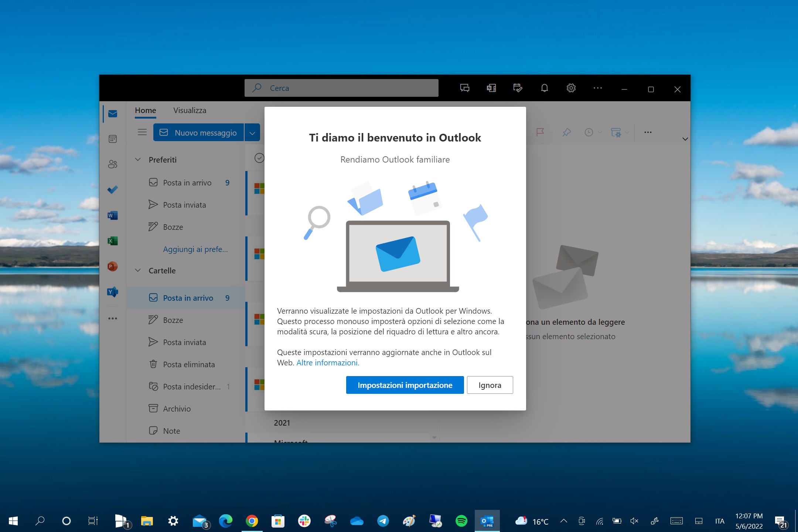Open the To Do checkmark app
The image size is (798, 532).
(x=113, y=190)
